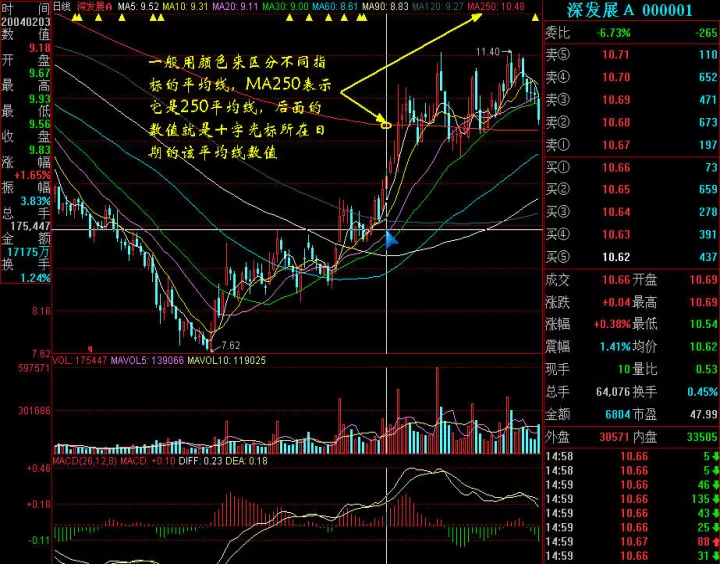The height and width of the screenshot is (564, 720).
Task: Select the MA30: 9.00 indicator label
Action: pyautogui.click(x=285, y=6)
